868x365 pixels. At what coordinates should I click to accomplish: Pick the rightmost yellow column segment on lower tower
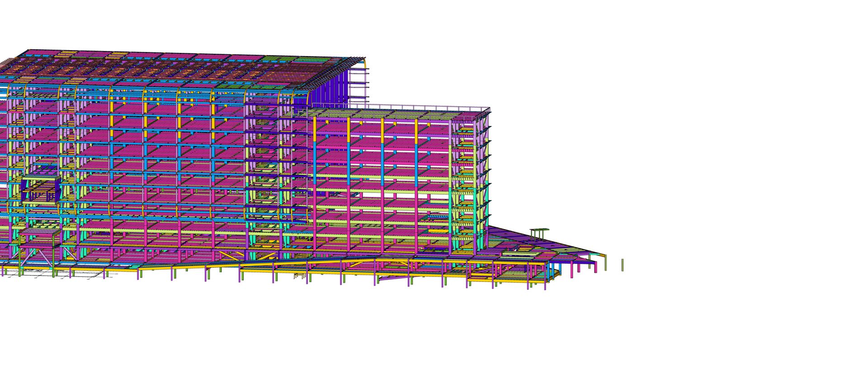pyautogui.click(x=416, y=132)
